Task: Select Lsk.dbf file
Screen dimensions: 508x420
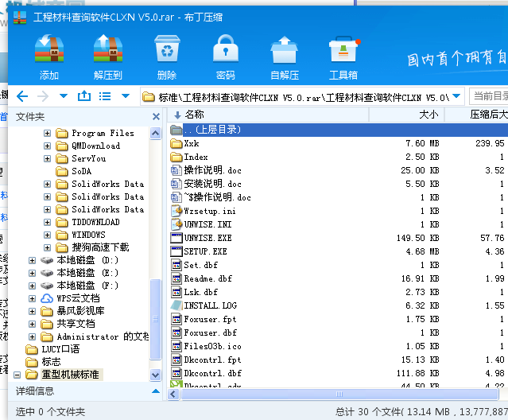Action: tap(195, 292)
